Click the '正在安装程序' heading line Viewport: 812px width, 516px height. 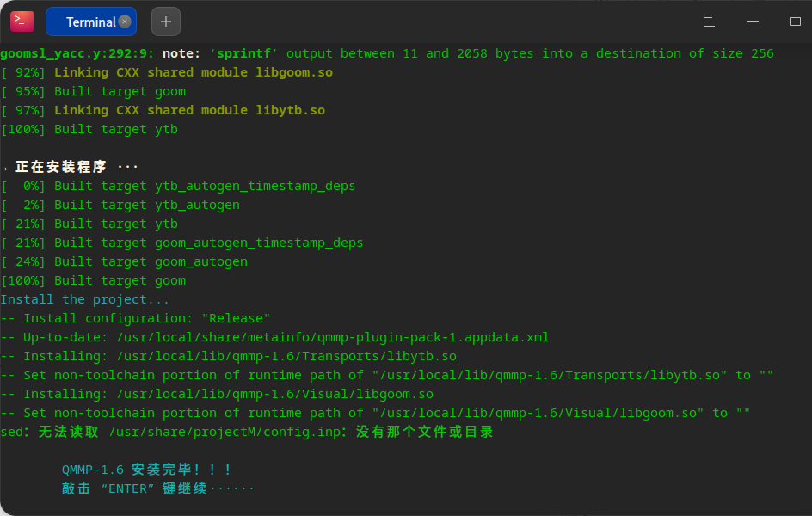point(70,167)
